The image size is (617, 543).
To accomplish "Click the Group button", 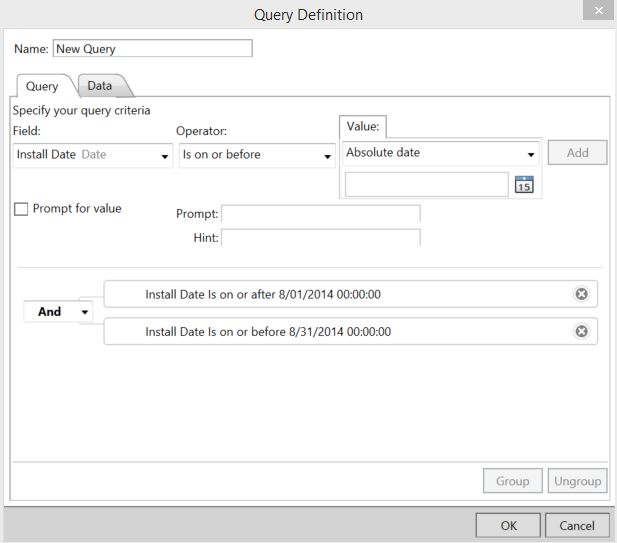I will point(513,481).
